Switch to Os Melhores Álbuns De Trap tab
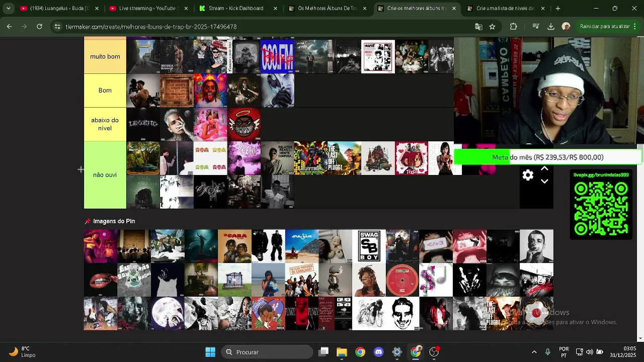 tap(327, 9)
